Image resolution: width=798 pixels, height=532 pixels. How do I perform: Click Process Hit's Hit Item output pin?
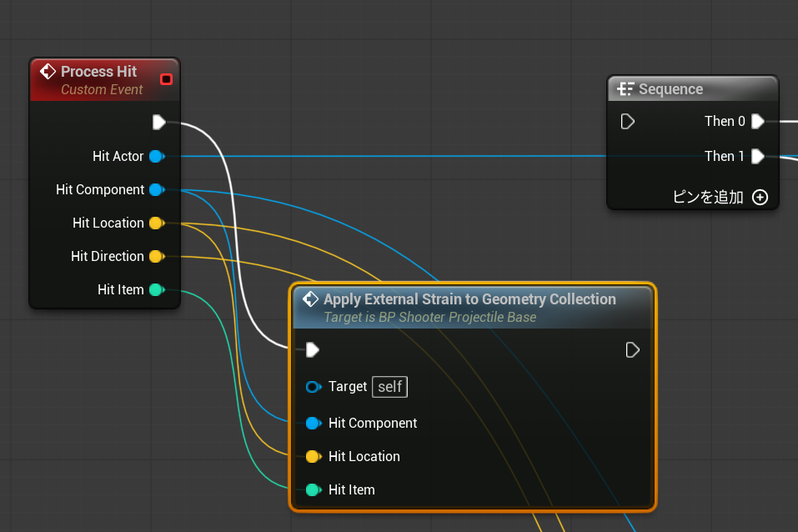(156, 289)
